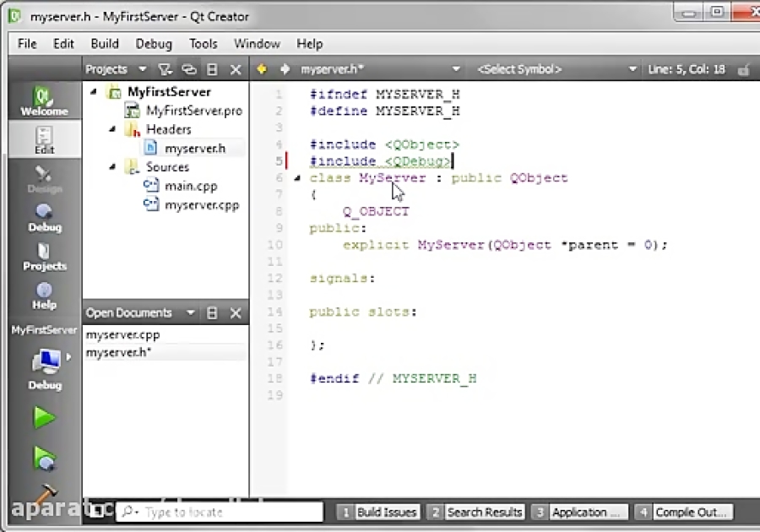
Task: Click the Type to locate field
Action: point(220,512)
